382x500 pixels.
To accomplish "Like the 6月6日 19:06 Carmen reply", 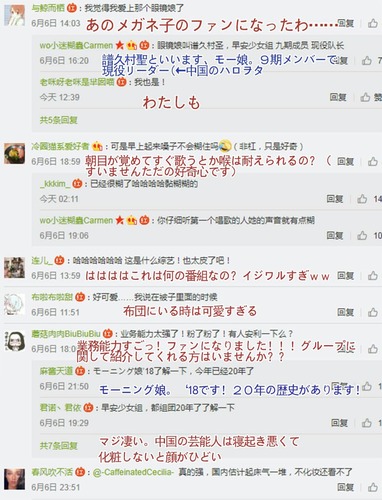I will point(362,236).
